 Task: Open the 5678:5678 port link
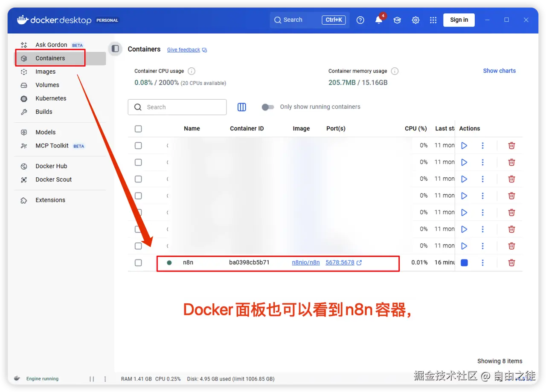(x=340, y=262)
